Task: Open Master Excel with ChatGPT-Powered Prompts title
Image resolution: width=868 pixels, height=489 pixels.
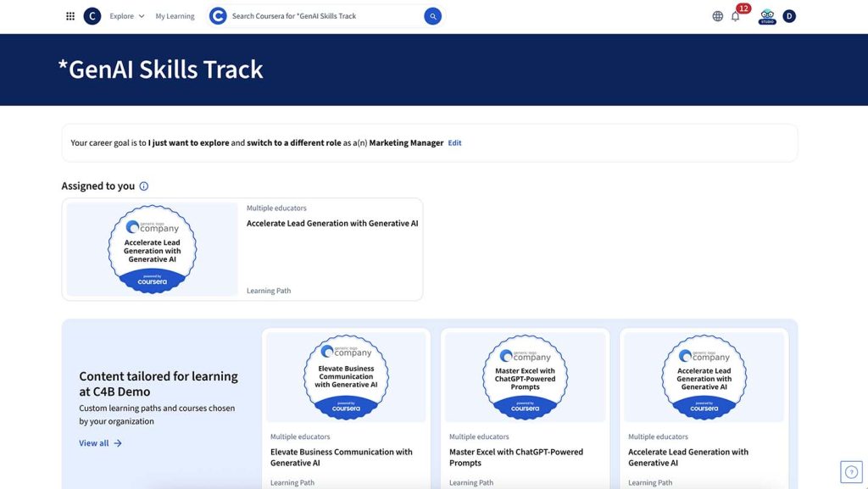Action: click(516, 457)
